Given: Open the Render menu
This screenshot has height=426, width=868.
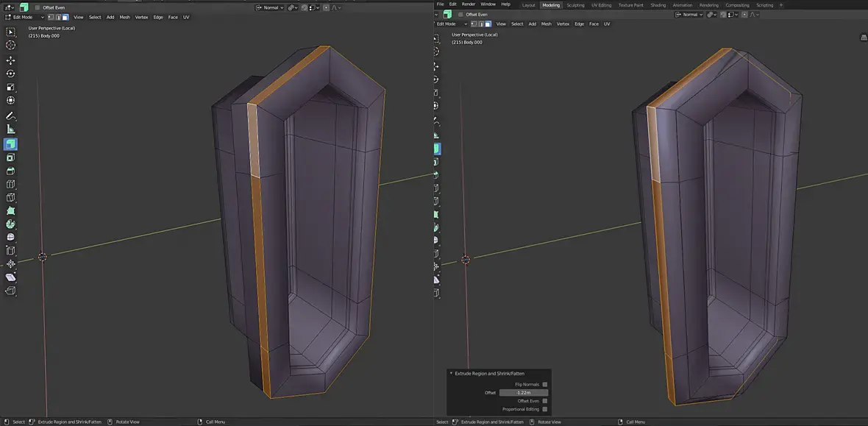Looking at the screenshot, I should 468,4.
